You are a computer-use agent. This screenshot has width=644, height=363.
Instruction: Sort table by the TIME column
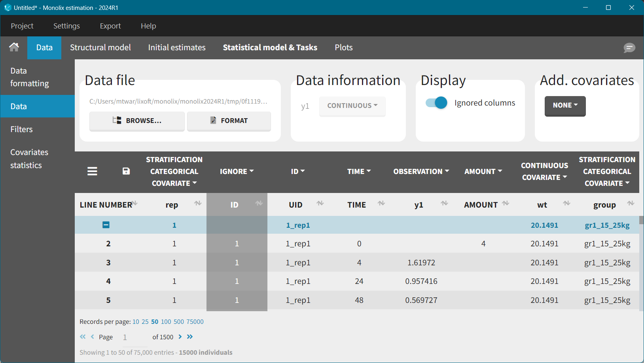click(381, 203)
